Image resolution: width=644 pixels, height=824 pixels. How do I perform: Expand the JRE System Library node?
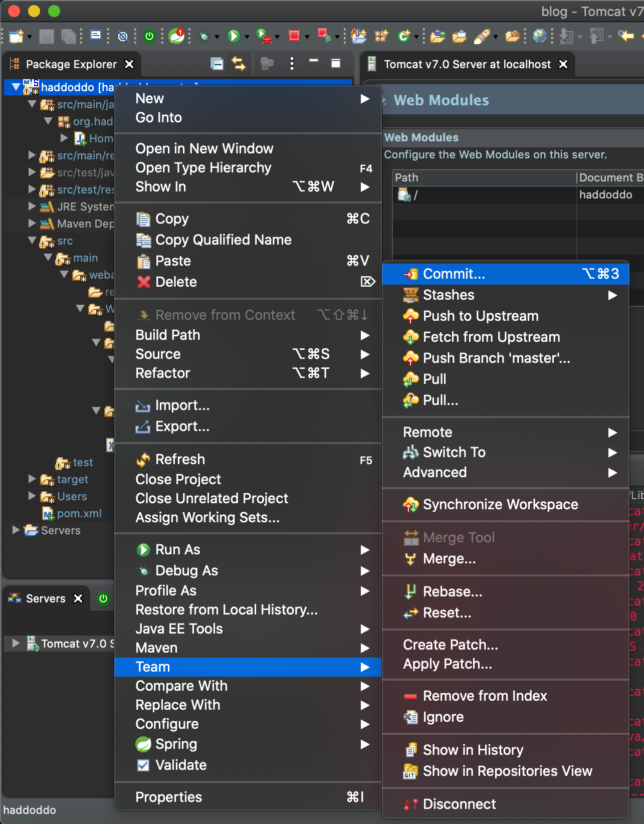[32, 206]
